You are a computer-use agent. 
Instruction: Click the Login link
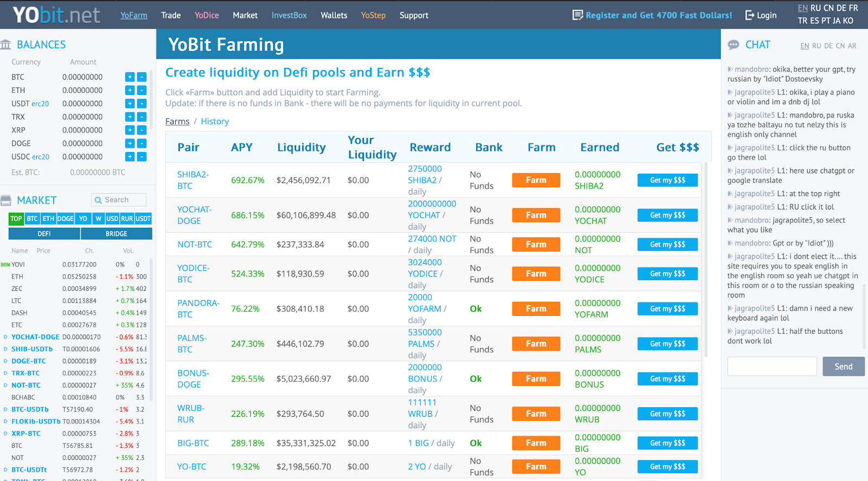coord(767,15)
